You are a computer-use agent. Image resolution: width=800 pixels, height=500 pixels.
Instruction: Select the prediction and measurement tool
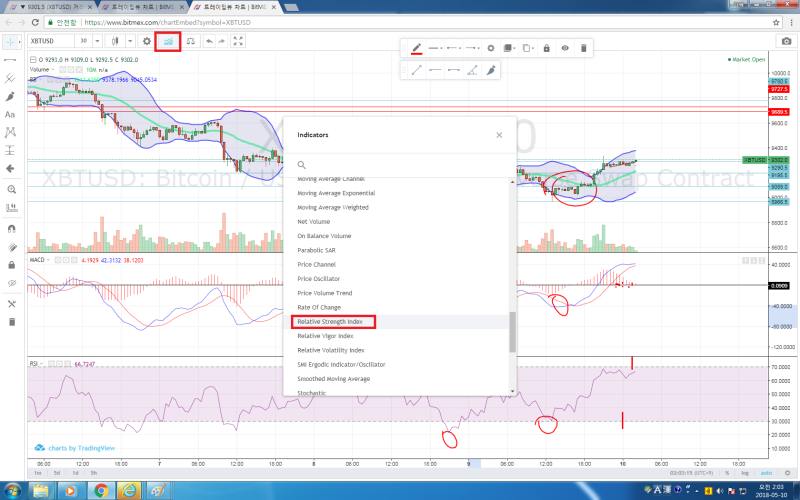point(10,150)
